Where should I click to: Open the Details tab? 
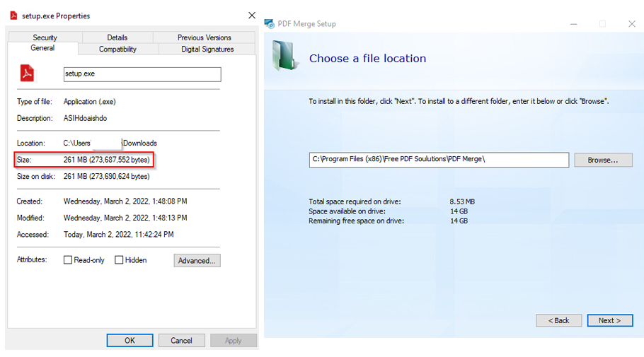click(117, 37)
